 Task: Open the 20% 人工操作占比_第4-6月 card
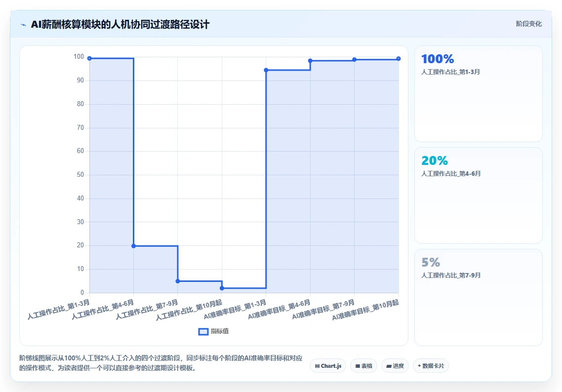(479, 196)
